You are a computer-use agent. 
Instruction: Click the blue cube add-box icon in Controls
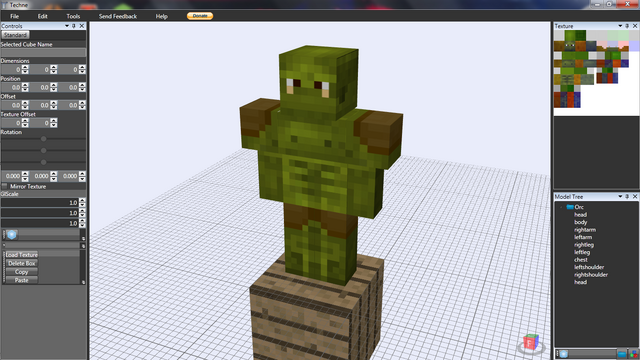point(12,234)
